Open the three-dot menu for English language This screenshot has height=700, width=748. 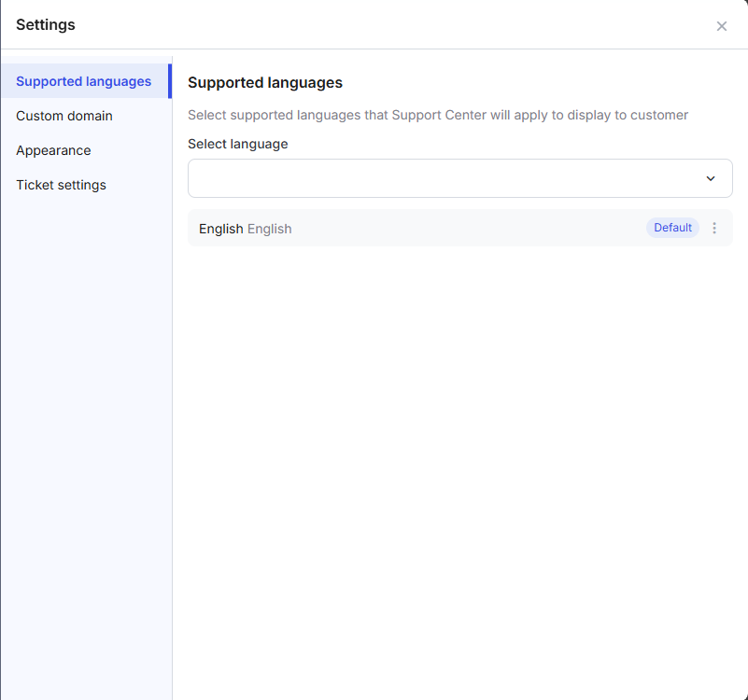714,228
